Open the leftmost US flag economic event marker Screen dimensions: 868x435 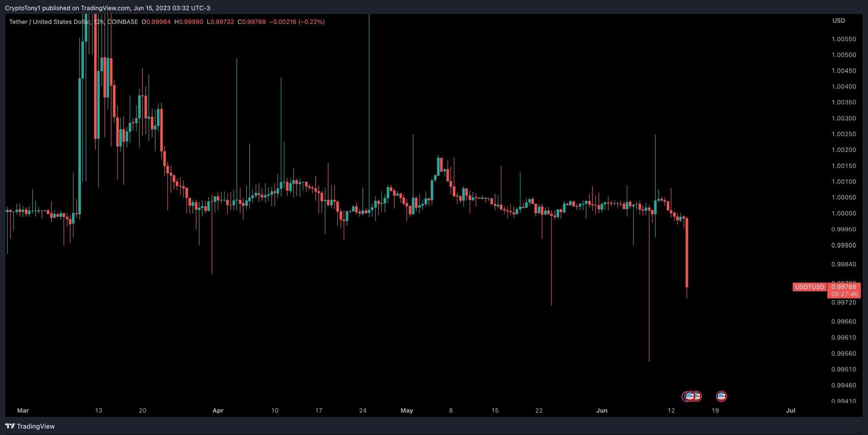[691, 396]
